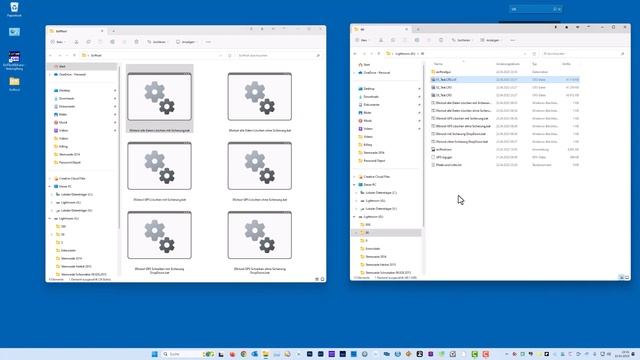Click the refresh icon in the left Explorer window
The height and width of the screenshot is (360, 640).
(x=230, y=55)
